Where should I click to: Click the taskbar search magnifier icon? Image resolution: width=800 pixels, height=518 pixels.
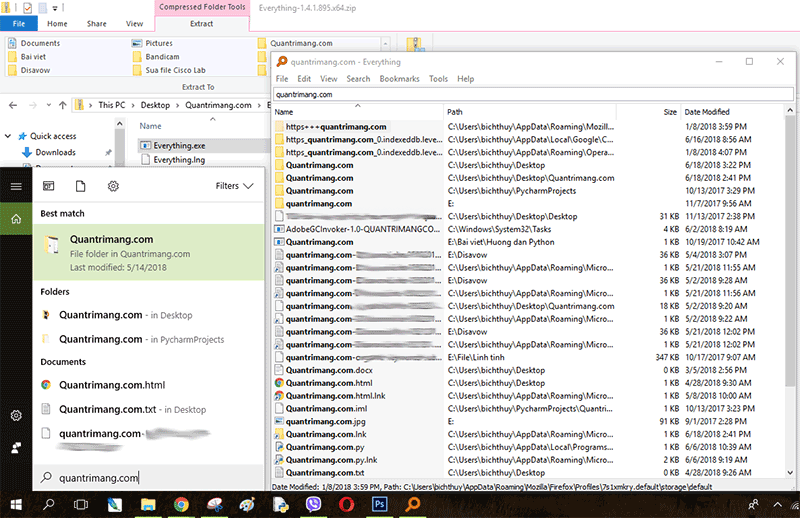pyautogui.click(x=48, y=505)
